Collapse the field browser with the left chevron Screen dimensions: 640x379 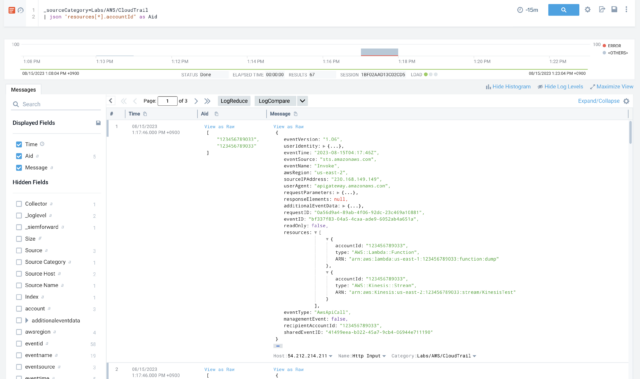(111, 101)
